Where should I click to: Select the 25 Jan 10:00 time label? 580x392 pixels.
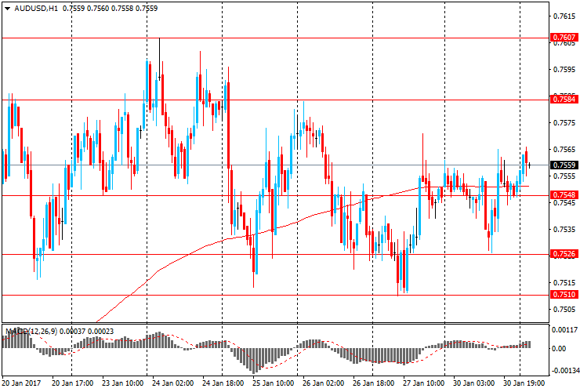[273, 384]
